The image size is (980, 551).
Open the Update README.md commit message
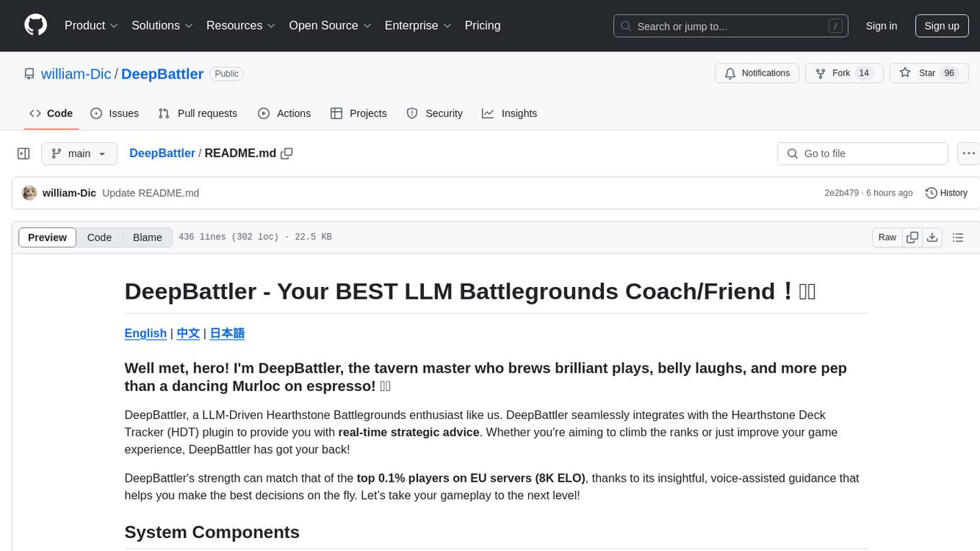[x=151, y=193]
